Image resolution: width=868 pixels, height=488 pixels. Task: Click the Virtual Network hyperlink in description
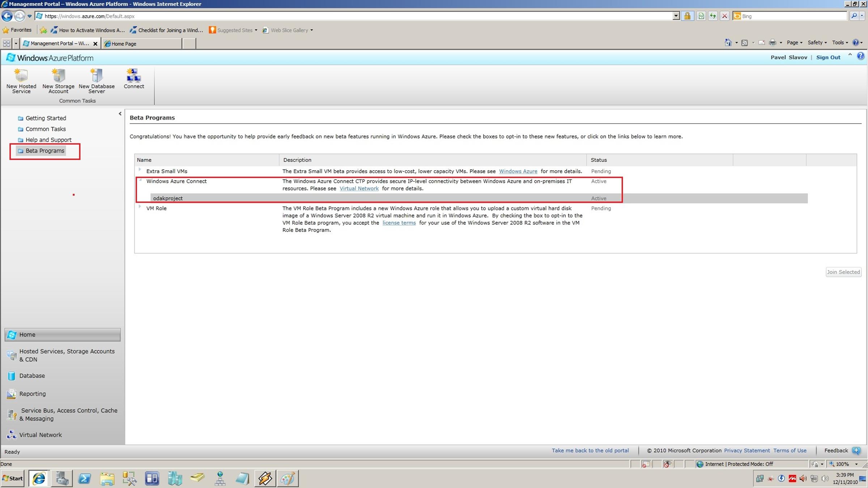point(359,188)
